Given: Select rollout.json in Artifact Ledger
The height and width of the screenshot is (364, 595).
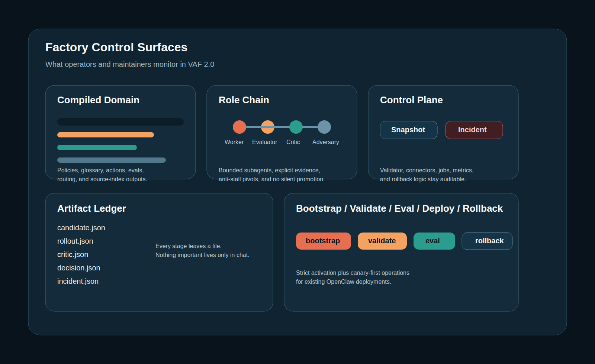Looking at the screenshot, I should 75,241.
